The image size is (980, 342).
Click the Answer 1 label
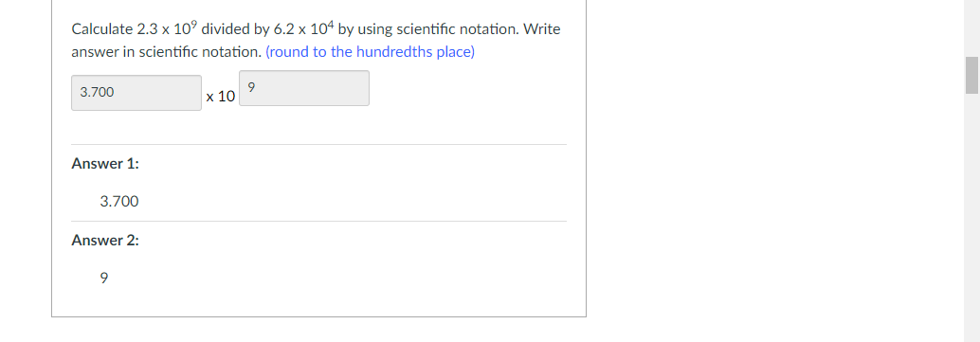pyautogui.click(x=105, y=164)
